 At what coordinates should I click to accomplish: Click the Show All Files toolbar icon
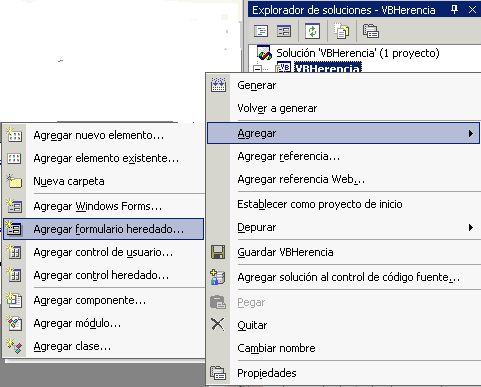click(342, 31)
